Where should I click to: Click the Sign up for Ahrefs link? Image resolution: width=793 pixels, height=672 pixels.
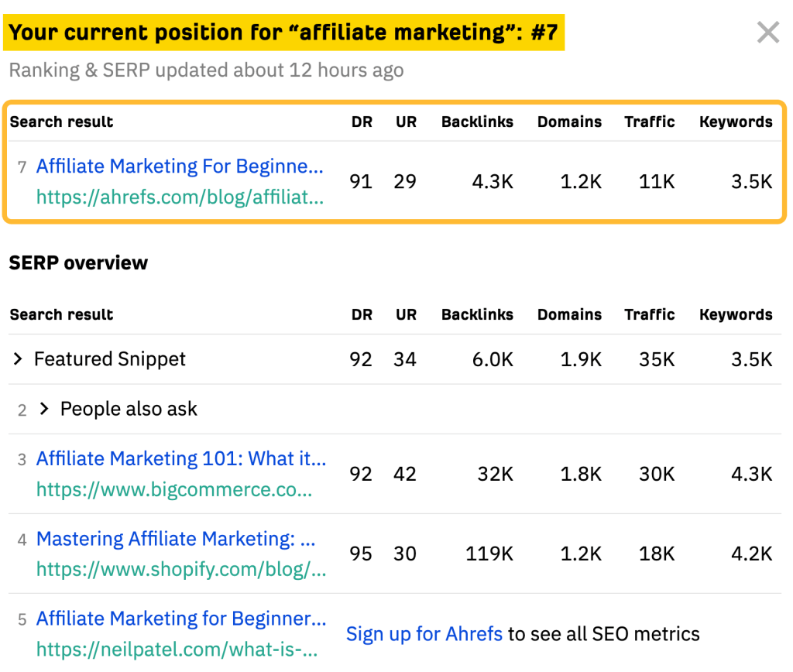tap(424, 634)
